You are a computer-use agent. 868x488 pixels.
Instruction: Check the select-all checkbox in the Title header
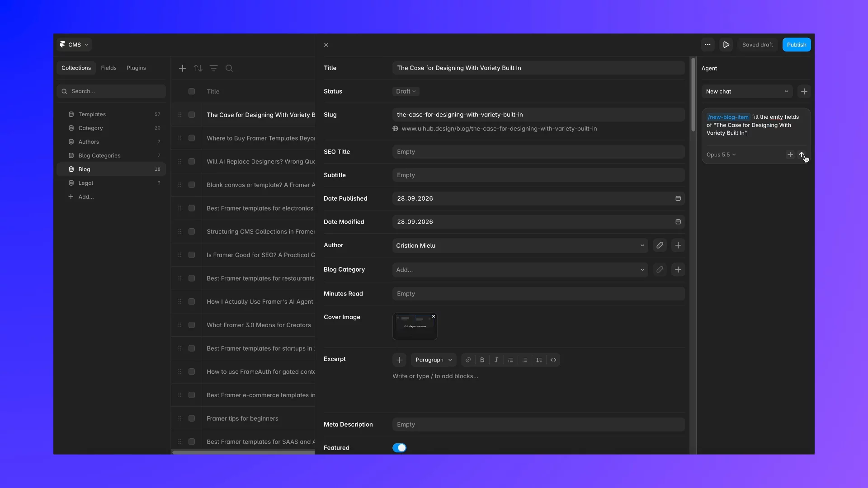pos(192,91)
